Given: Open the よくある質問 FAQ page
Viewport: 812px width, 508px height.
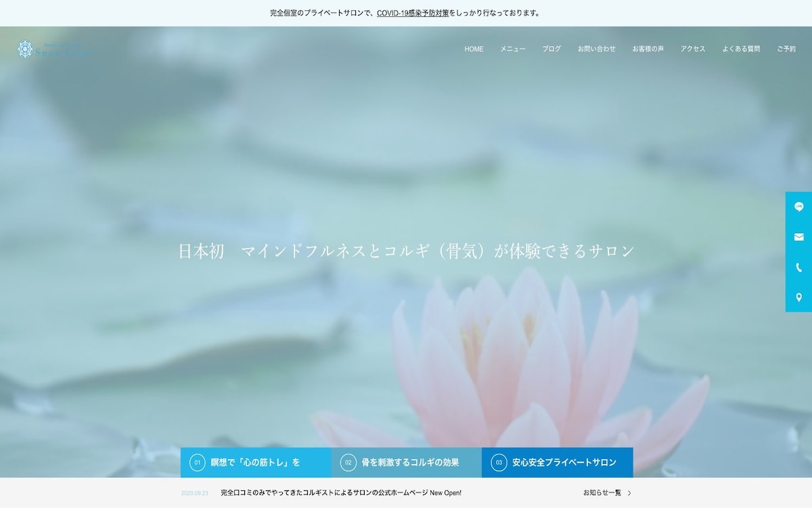Looking at the screenshot, I should click(741, 49).
